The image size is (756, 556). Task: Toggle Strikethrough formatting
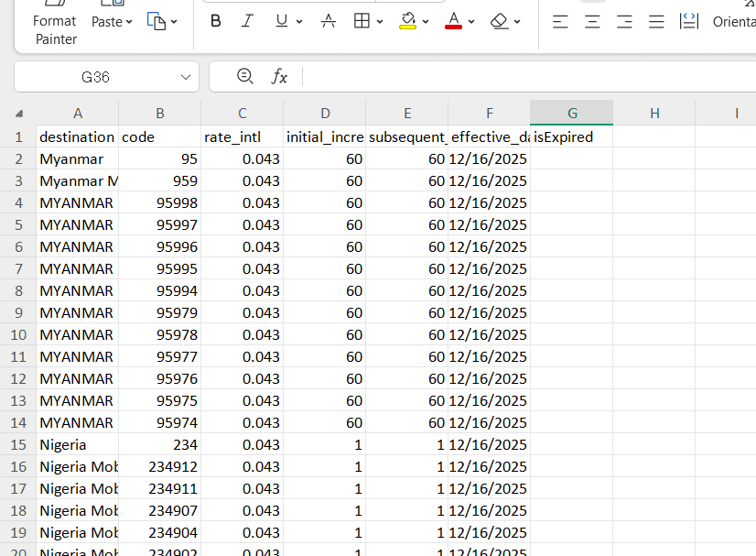(329, 21)
